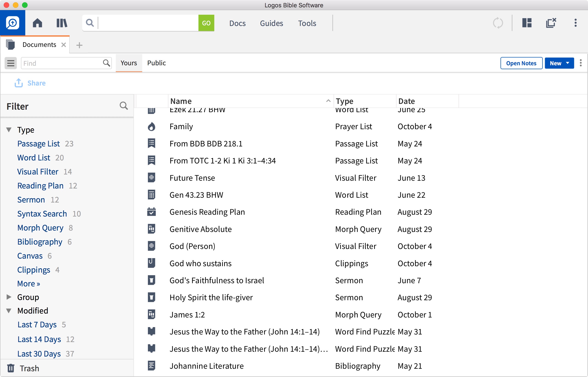Click the sync status icon
Screen dimensions: 588x377
(498, 23)
